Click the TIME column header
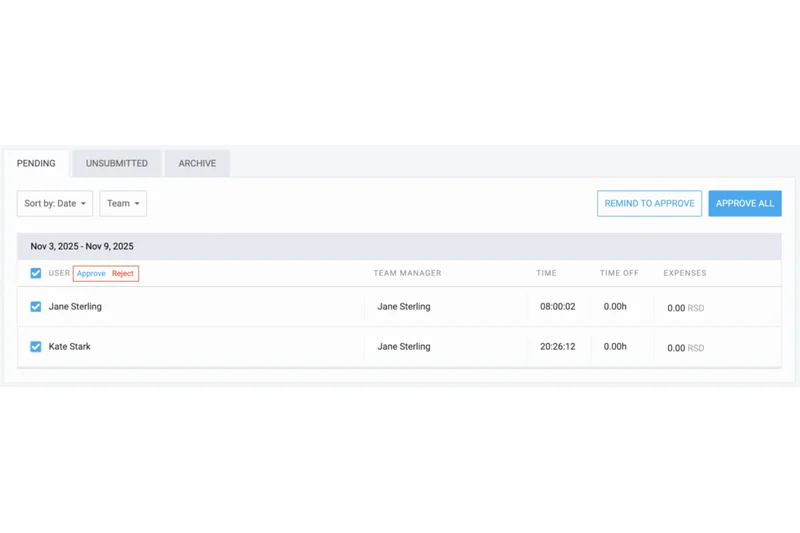800x533 pixels. tap(547, 273)
